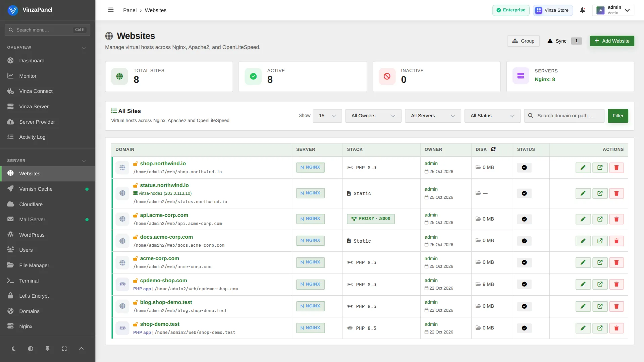The height and width of the screenshot is (362, 644).
Task: Click the hamburger menu icon in the header
Action: tap(111, 10)
